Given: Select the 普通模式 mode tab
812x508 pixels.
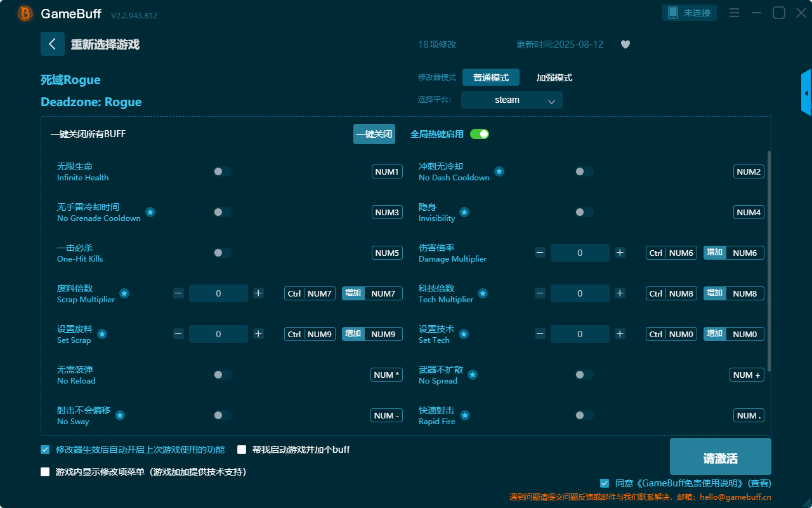Looking at the screenshot, I should click(x=491, y=77).
